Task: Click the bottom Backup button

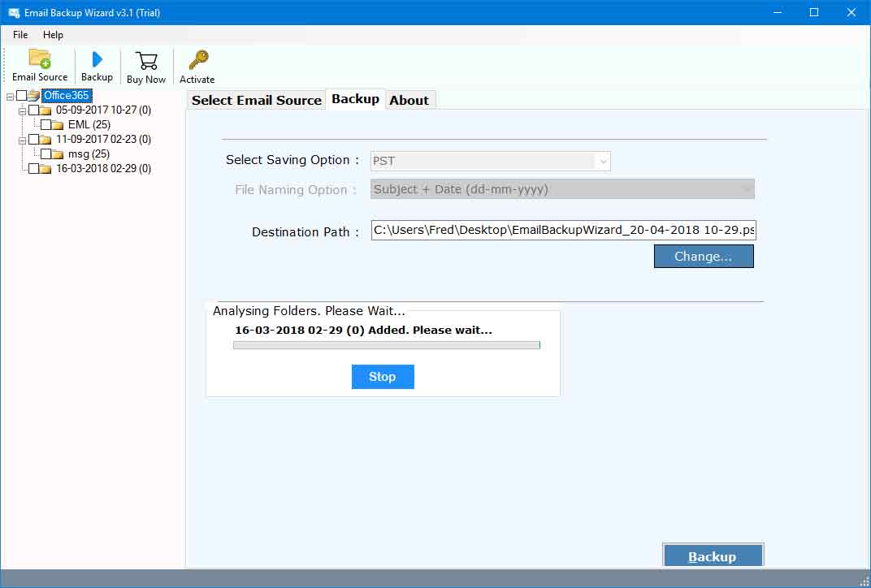Action: 713,556
